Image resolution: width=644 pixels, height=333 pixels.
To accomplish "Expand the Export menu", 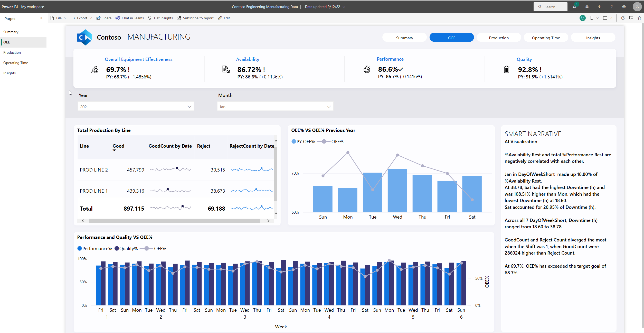I will (81, 18).
